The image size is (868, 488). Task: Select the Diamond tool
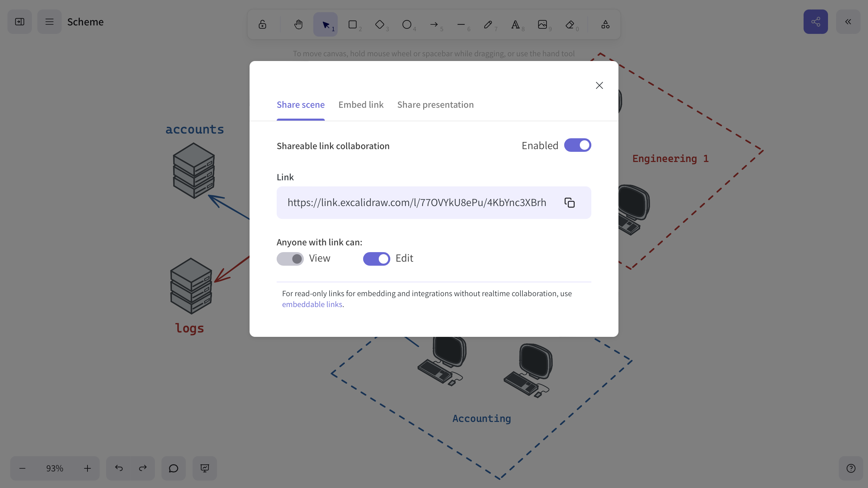click(380, 24)
